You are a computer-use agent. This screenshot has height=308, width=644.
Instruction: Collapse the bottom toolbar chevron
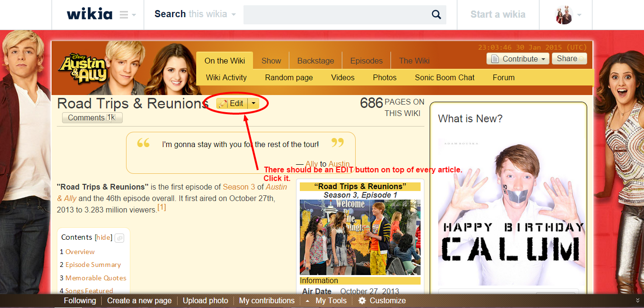[x=638, y=300]
